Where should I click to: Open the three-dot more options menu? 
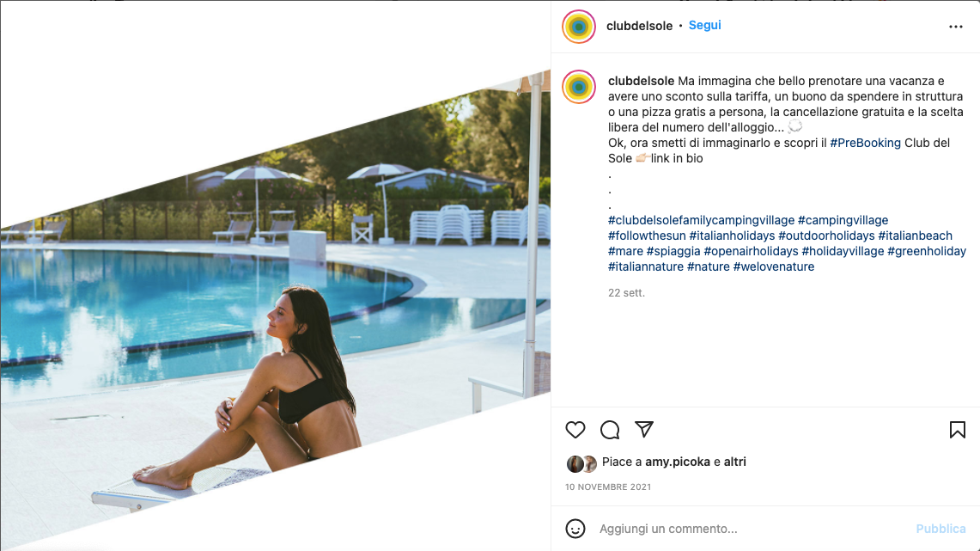pyautogui.click(x=956, y=27)
